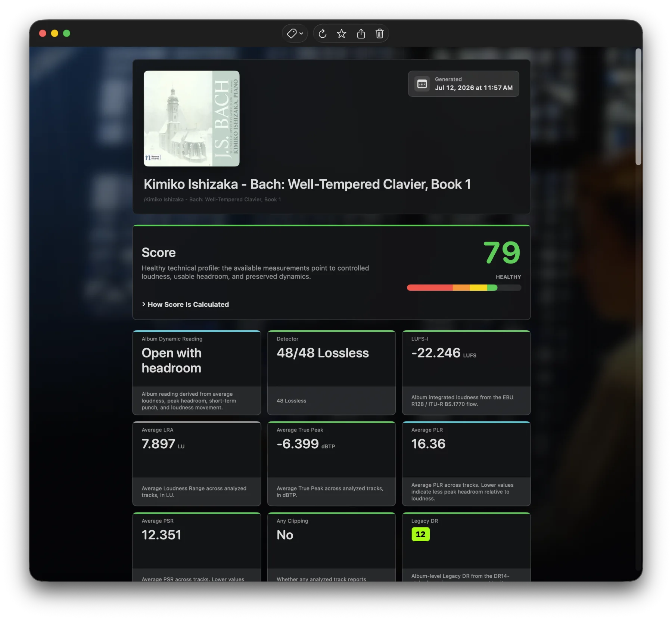Delete report using trash icon

click(379, 34)
